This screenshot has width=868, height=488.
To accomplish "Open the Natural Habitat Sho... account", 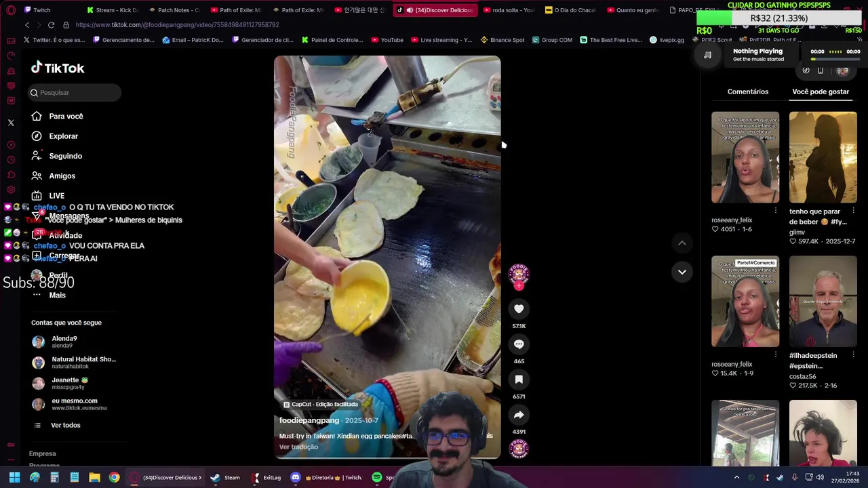I will [x=75, y=363].
